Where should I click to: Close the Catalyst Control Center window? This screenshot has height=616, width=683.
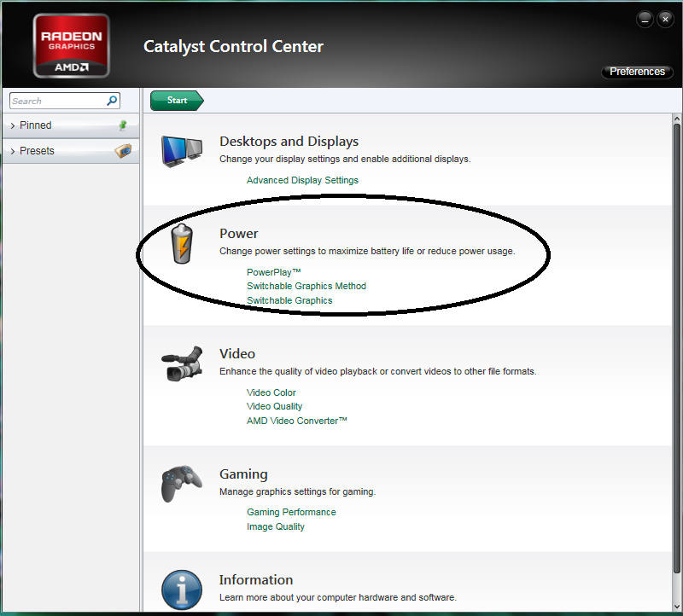click(665, 20)
